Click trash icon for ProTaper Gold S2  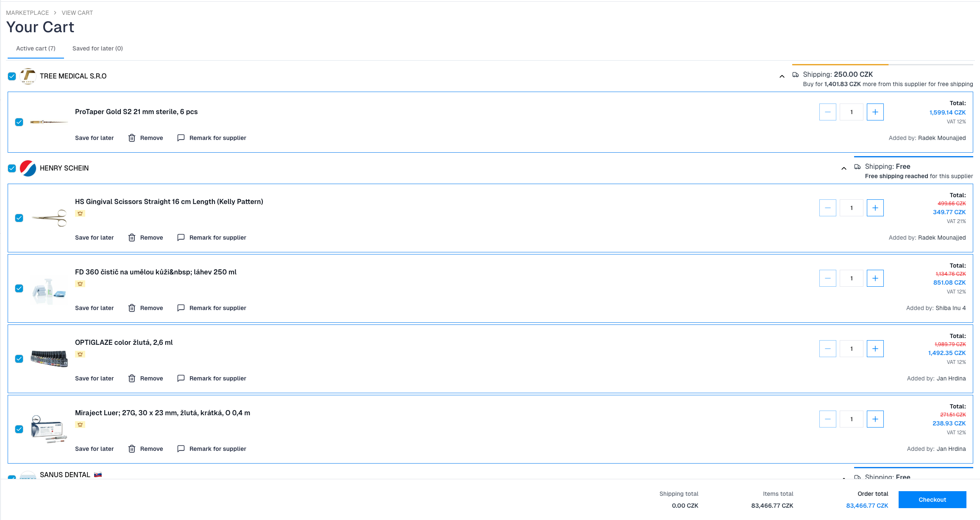[x=132, y=138]
